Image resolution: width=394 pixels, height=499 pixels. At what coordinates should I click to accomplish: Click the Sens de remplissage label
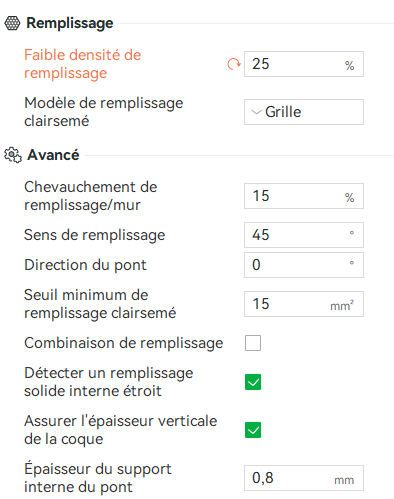[x=95, y=235]
